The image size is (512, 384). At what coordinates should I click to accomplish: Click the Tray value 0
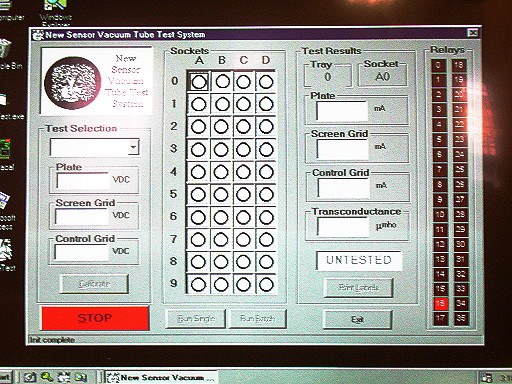(328, 77)
